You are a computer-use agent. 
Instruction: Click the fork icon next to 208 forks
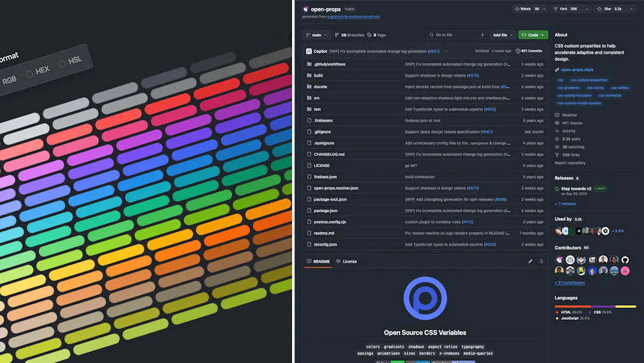[x=557, y=155]
